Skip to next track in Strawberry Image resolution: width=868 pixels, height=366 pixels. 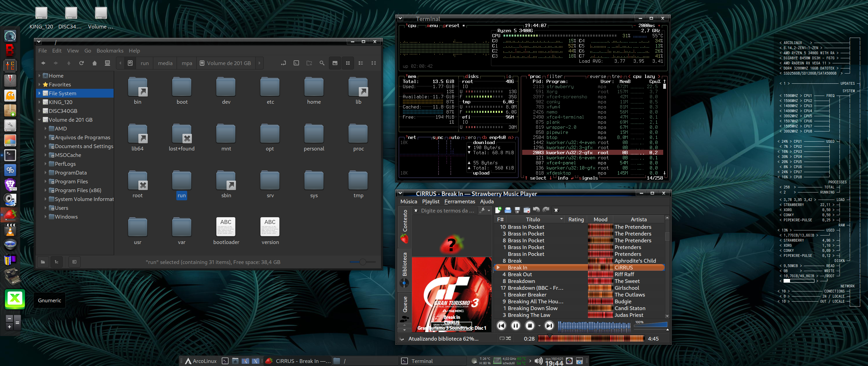pos(549,326)
